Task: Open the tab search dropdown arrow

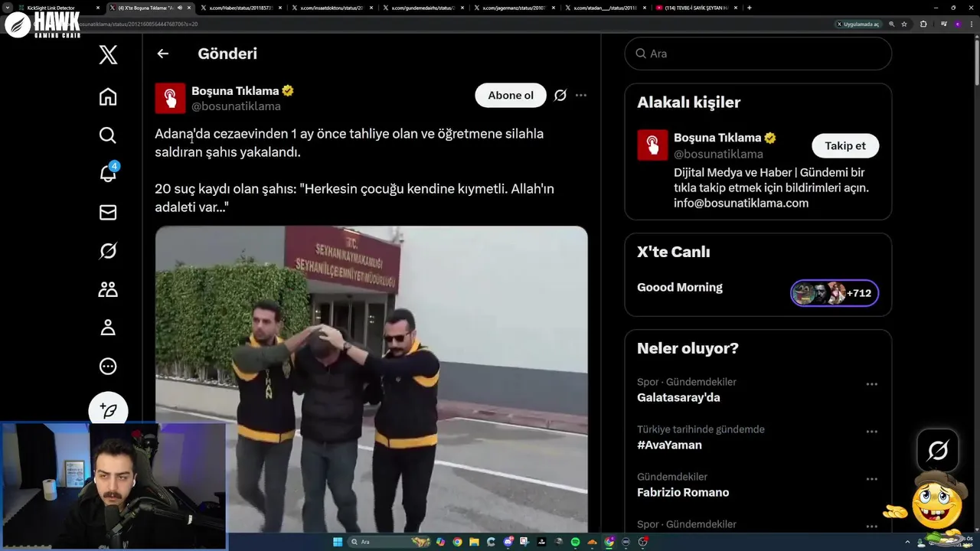Action: pyautogui.click(x=7, y=8)
